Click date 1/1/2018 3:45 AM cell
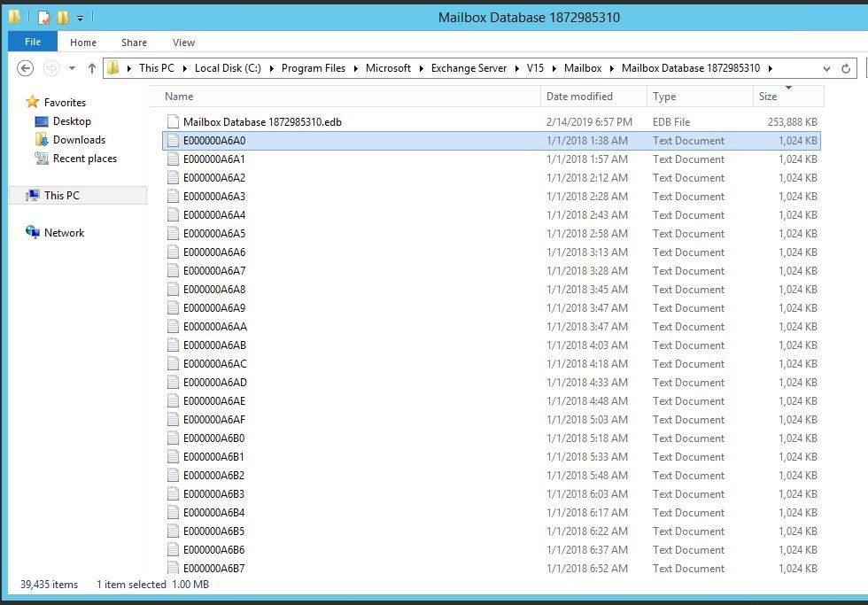The width and height of the screenshot is (868, 605). (586, 290)
